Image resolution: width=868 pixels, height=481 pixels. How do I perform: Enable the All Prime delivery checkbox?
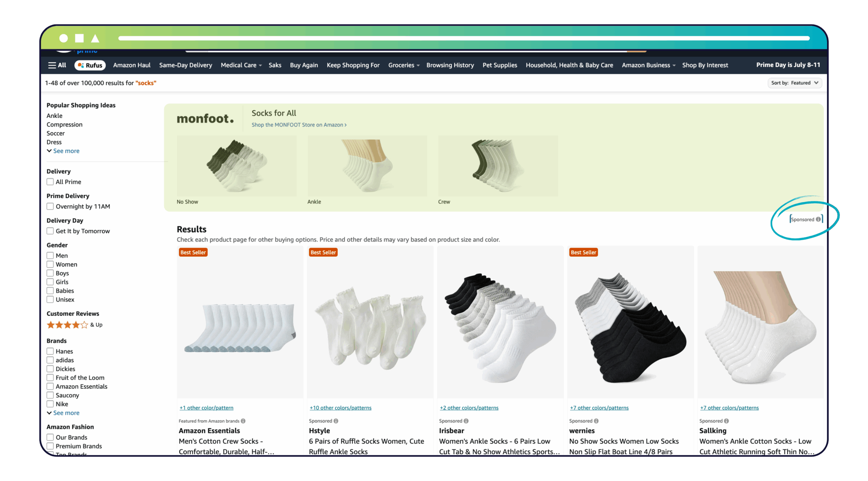pos(50,182)
